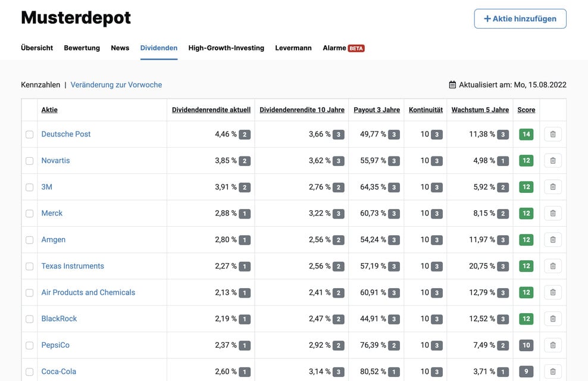Click the 20,75 % growth value
The width and height of the screenshot is (588, 381).
point(482,266)
